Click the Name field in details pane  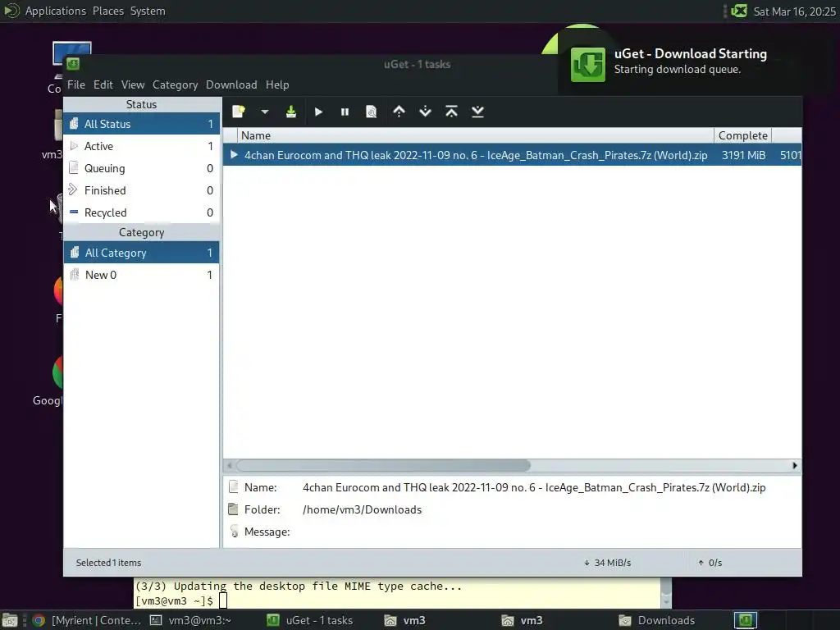pos(534,487)
